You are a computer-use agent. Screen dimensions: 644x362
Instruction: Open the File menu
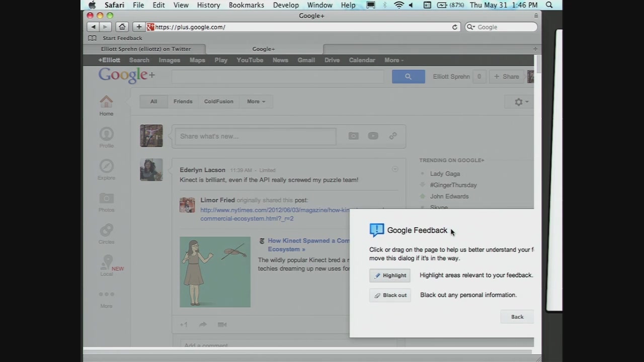point(138,5)
